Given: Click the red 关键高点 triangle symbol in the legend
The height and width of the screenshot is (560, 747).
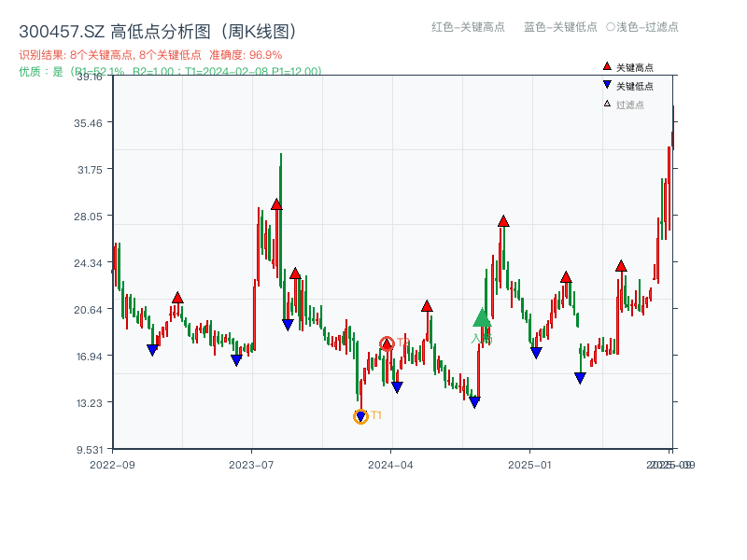Looking at the screenshot, I should pos(606,66).
